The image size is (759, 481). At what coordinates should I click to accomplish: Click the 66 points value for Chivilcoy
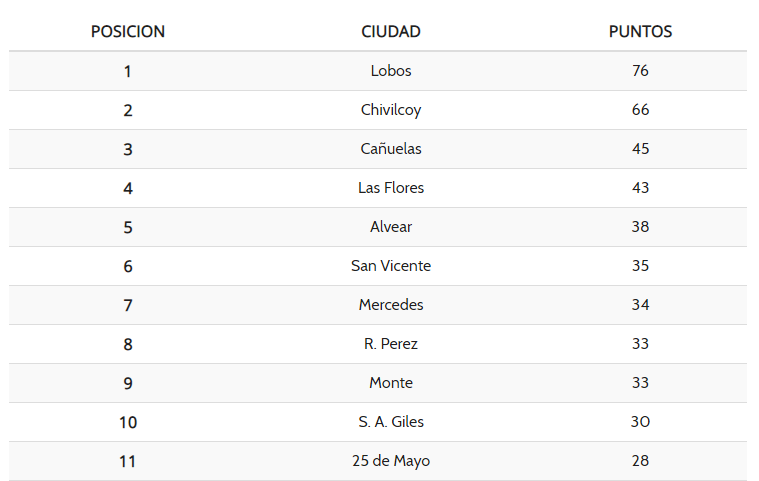tap(640, 110)
